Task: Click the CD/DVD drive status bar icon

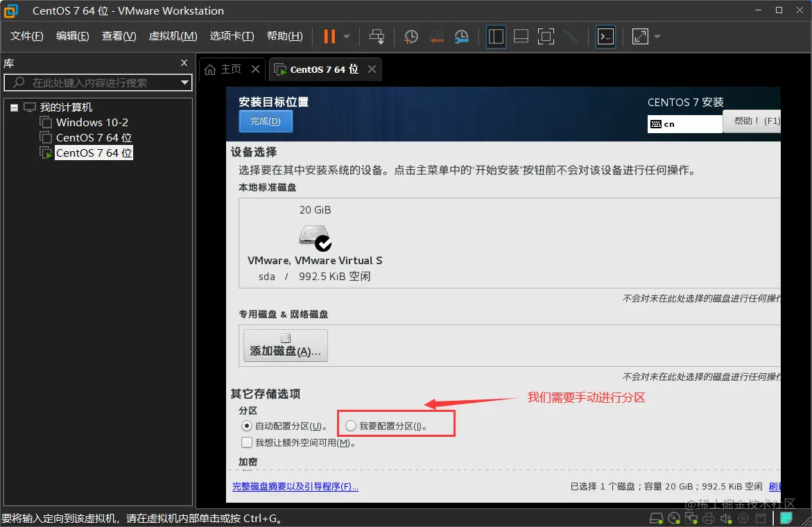Action: 674,518
